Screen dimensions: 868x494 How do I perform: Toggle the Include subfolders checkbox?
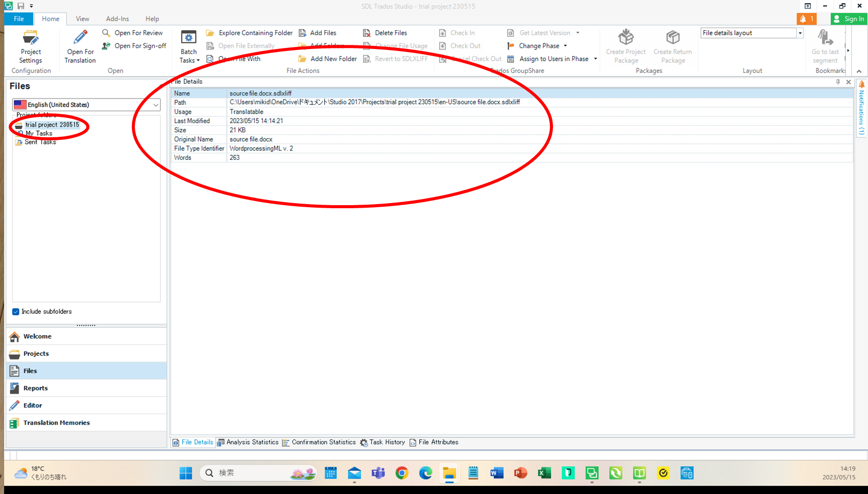[x=16, y=312]
